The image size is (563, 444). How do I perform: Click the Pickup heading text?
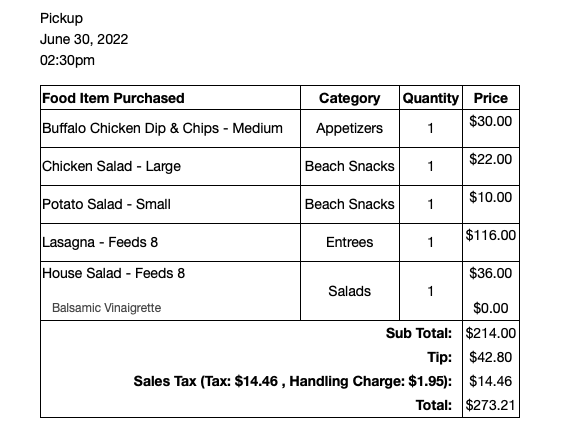61,18
